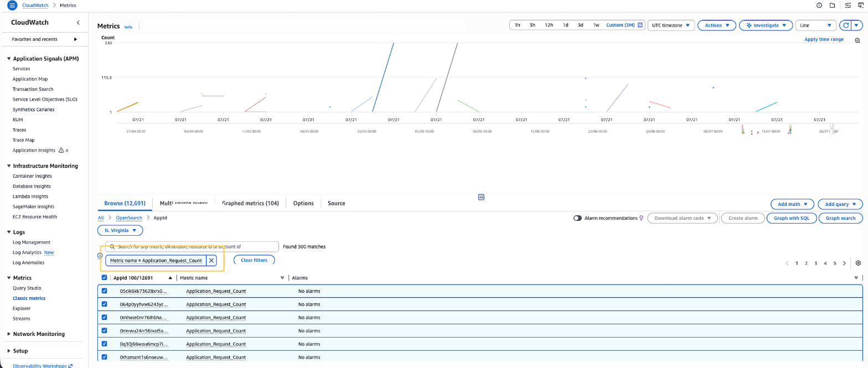This screenshot has height=368, width=868.
Task: Click the time range slider handle on the graph timeline
Action: click(831, 129)
